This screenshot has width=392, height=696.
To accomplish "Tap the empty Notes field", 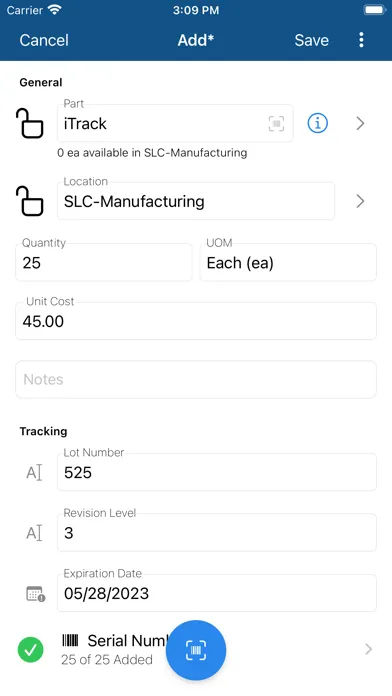I will click(196, 380).
